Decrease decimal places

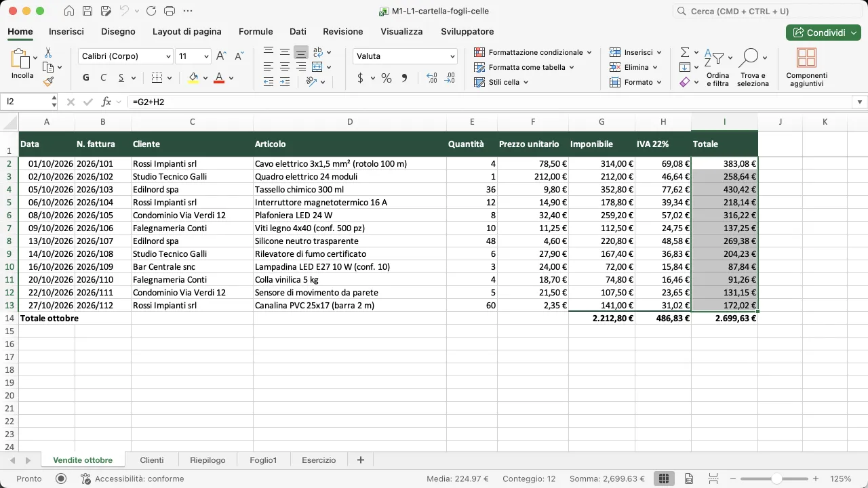point(451,78)
